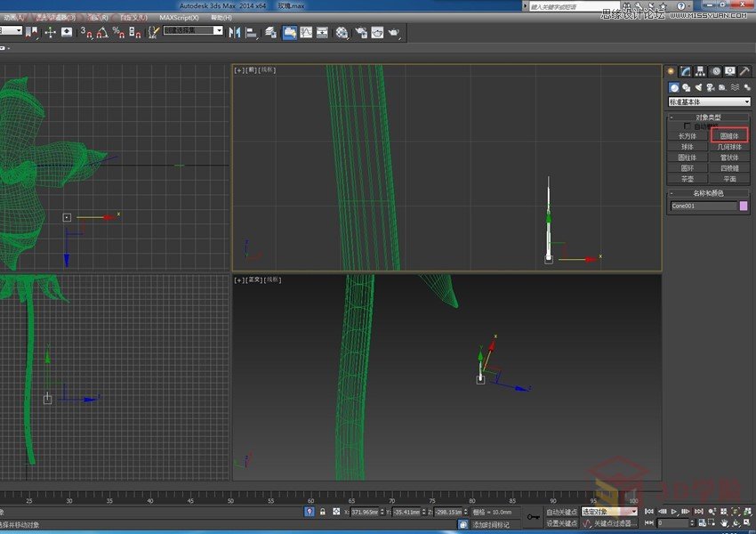Open the MAXScript menu

(179, 17)
